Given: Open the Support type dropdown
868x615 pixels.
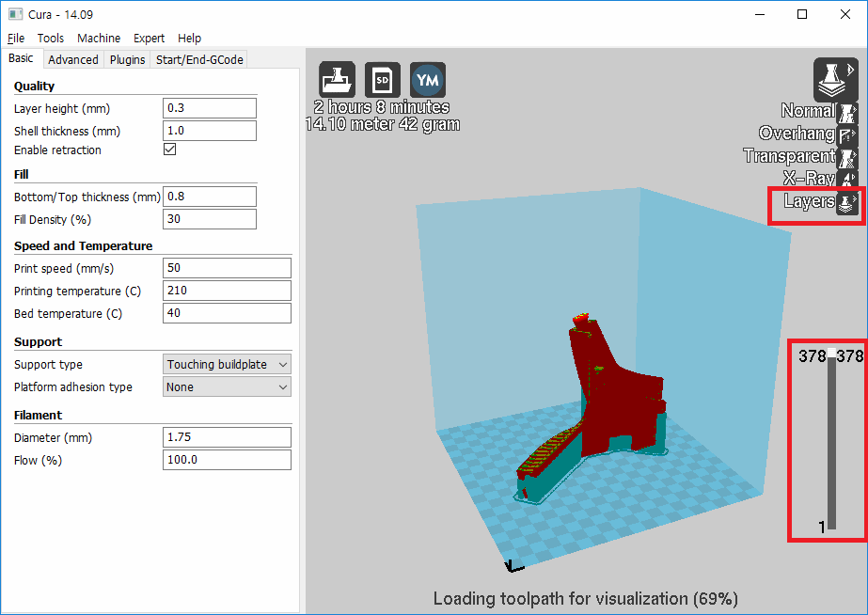Looking at the screenshot, I should [227, 364].
